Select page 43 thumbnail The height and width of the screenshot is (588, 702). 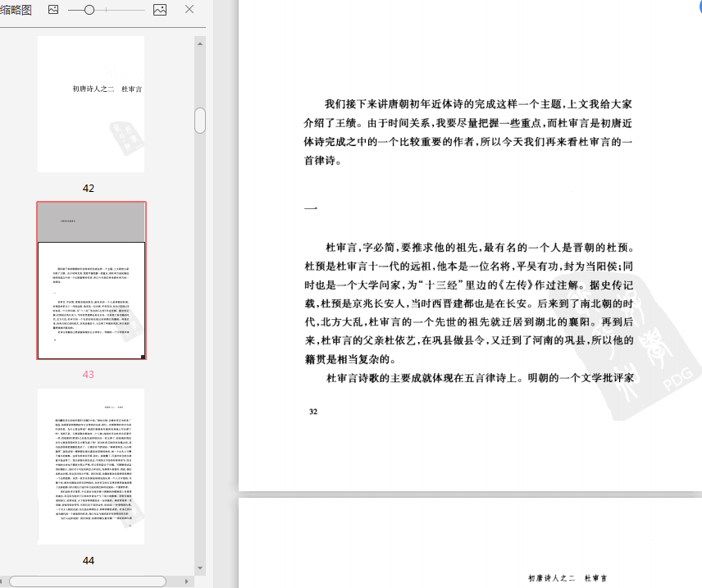[91, 280]
